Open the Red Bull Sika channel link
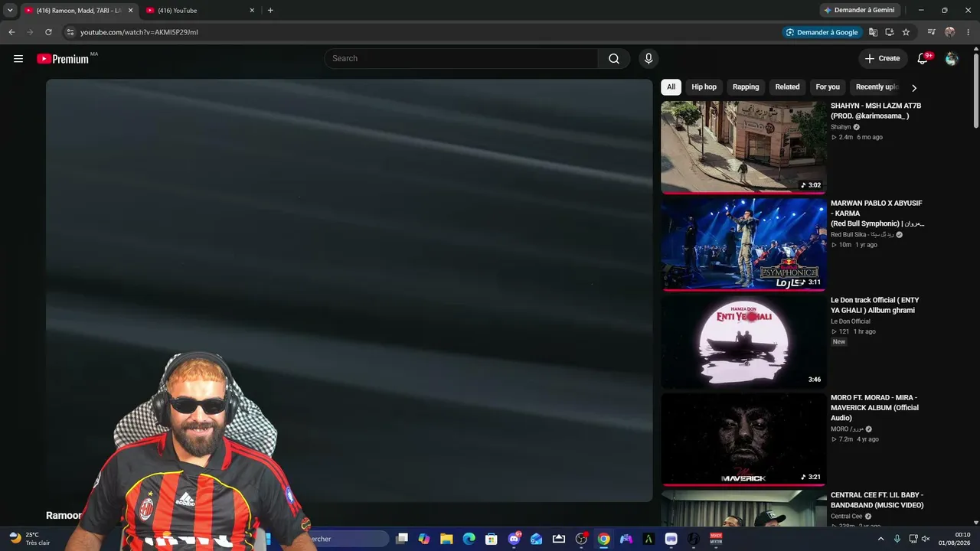The image size is (980, 551). click(862, 235)
